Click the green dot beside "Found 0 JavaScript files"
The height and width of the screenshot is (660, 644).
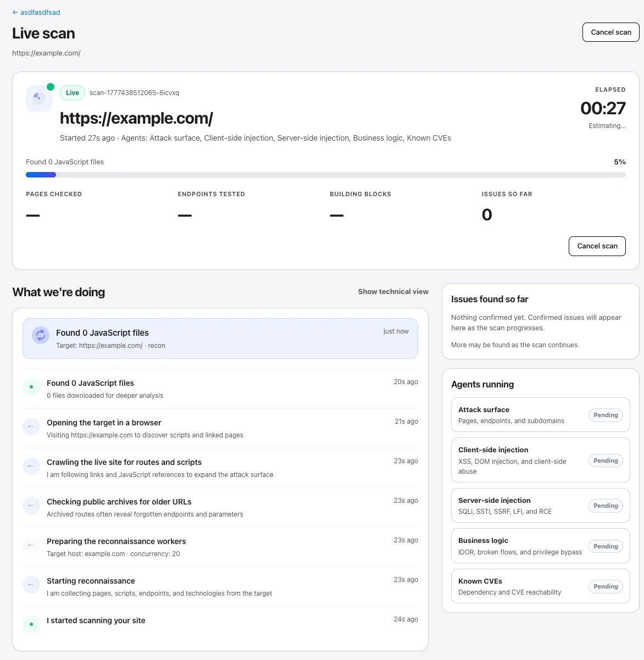pyautogui.click(x=31, y=387)
